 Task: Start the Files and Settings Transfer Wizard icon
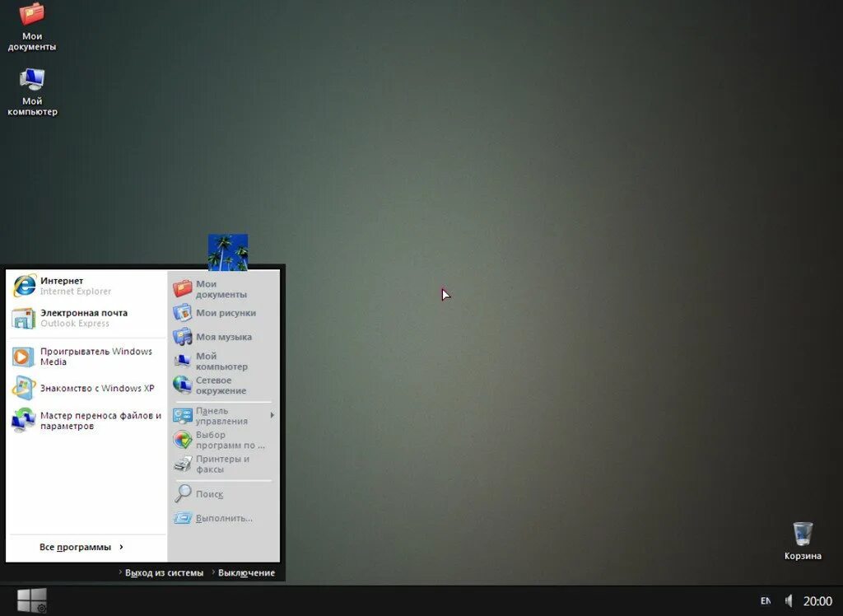coord(23,420)
